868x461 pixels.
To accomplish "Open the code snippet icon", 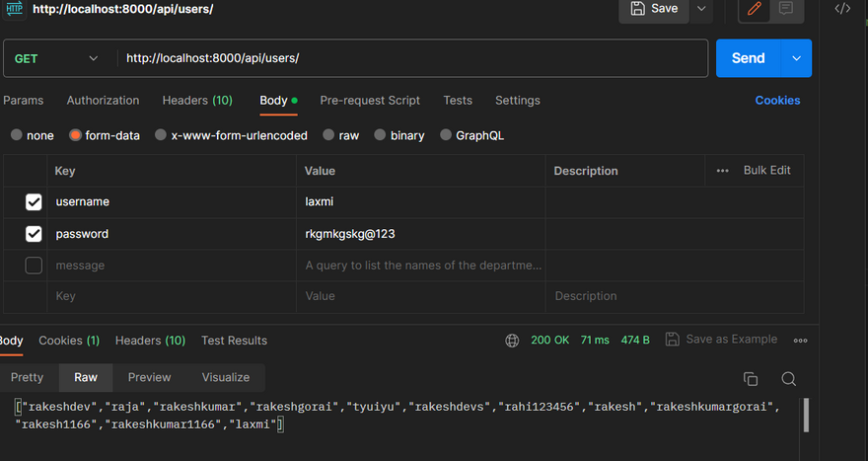I will click(x=842, y=9).
